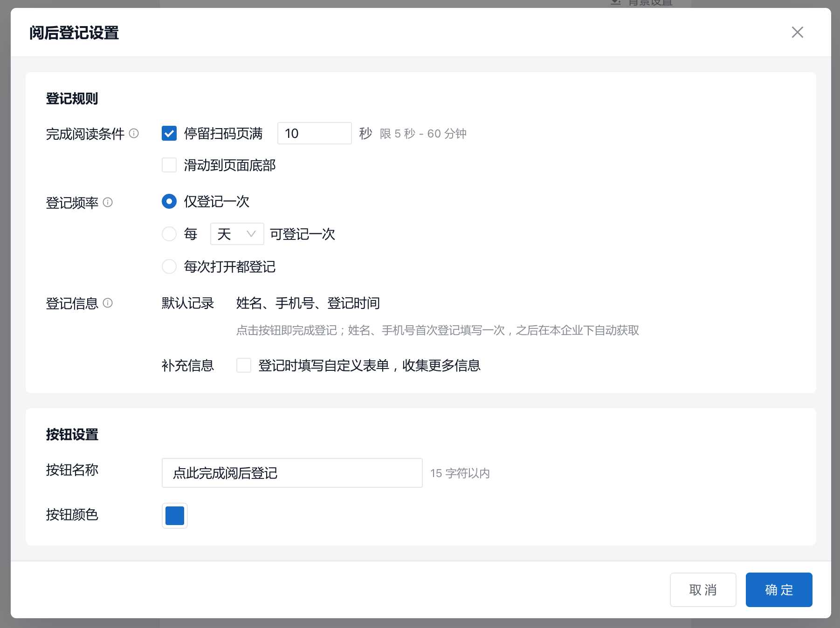Focus the stay-duration seconds input field
This screenshot has height=628, width=840.
click(x=315, y=133)
